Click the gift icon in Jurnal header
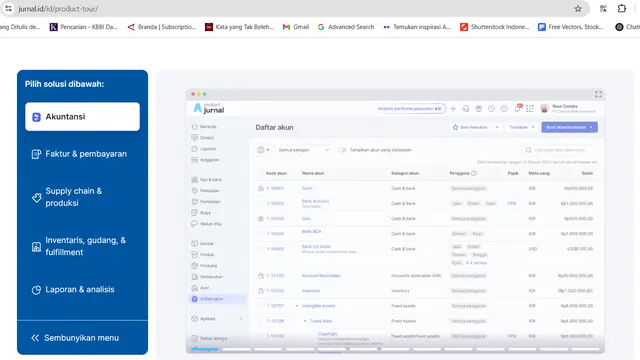This screenshot has height=360, width=640. tap(479, 109)
